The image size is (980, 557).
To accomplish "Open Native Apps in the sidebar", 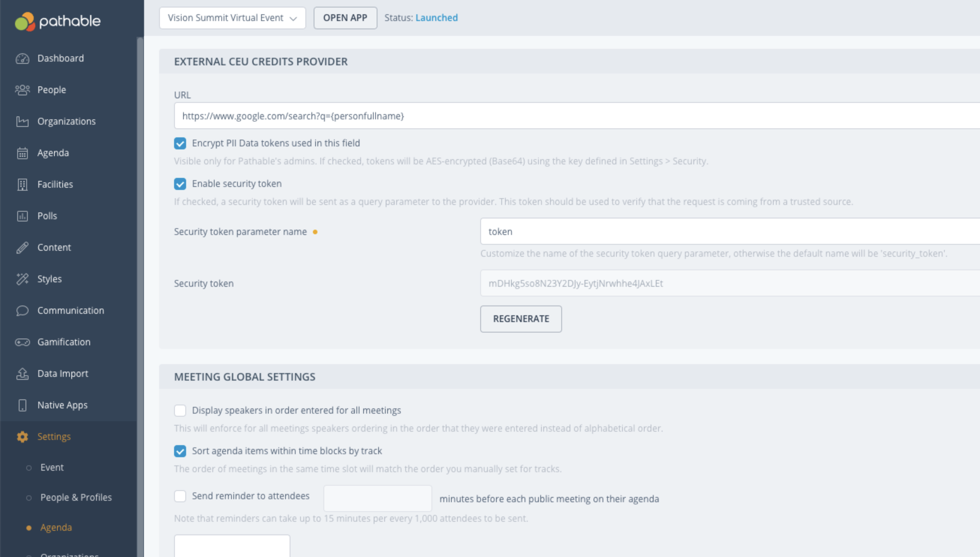I will 62,405.
